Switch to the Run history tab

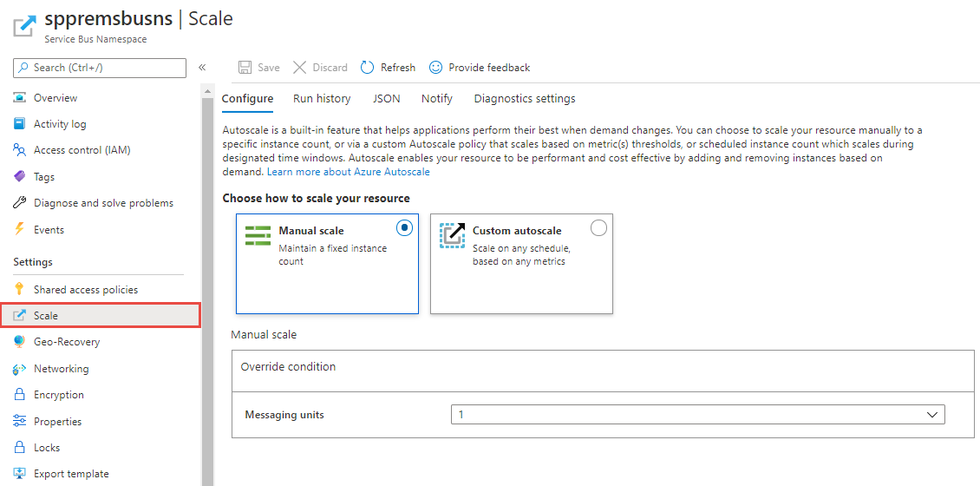tap(322, 99)
